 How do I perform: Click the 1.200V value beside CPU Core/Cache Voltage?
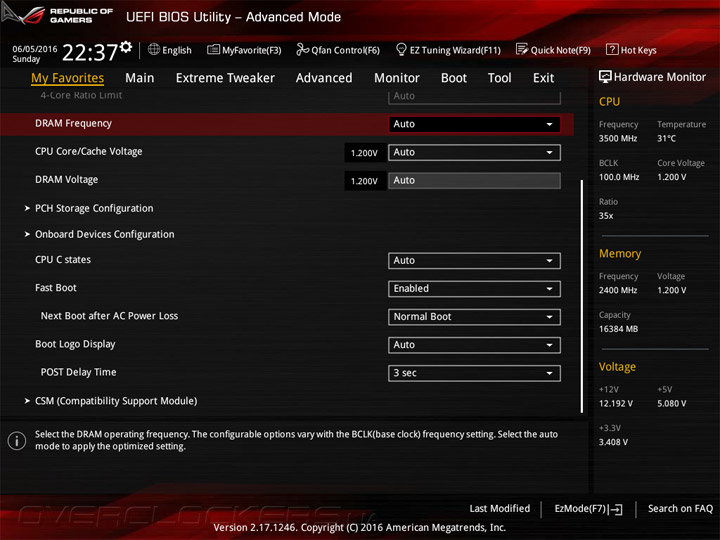pos(365,153)
